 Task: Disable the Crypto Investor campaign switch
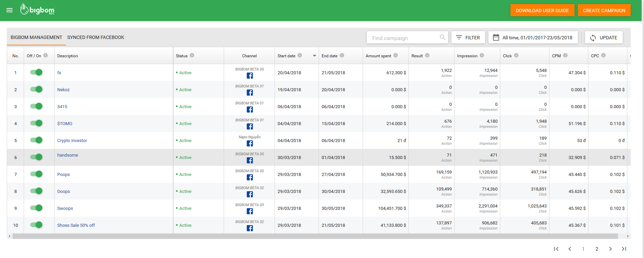[36, 140]
